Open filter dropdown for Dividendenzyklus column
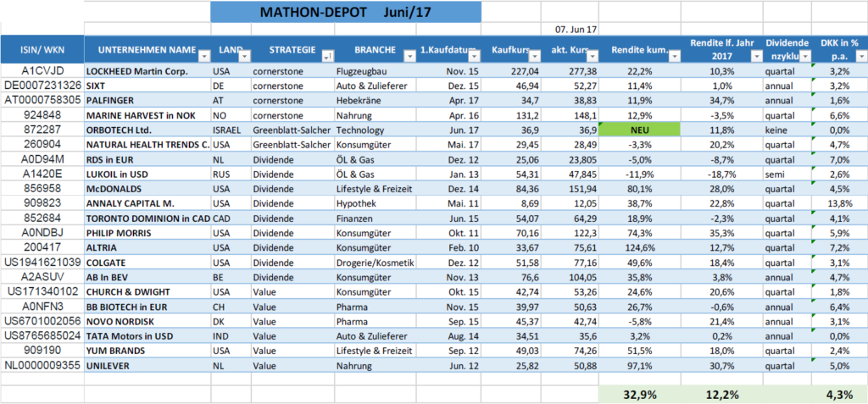The height and width of the screenshot is (404, 868). pos(805,56)
